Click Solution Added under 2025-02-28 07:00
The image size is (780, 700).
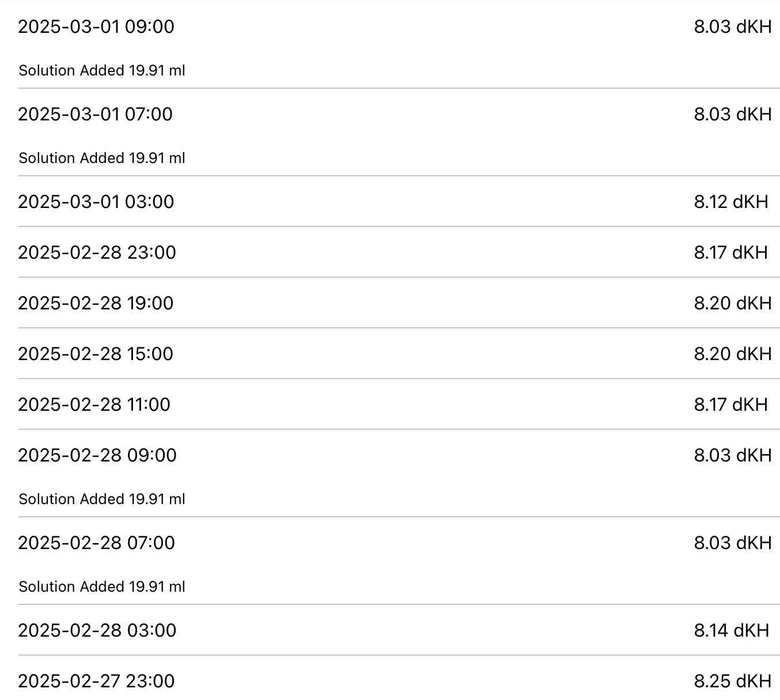[102, 587]
